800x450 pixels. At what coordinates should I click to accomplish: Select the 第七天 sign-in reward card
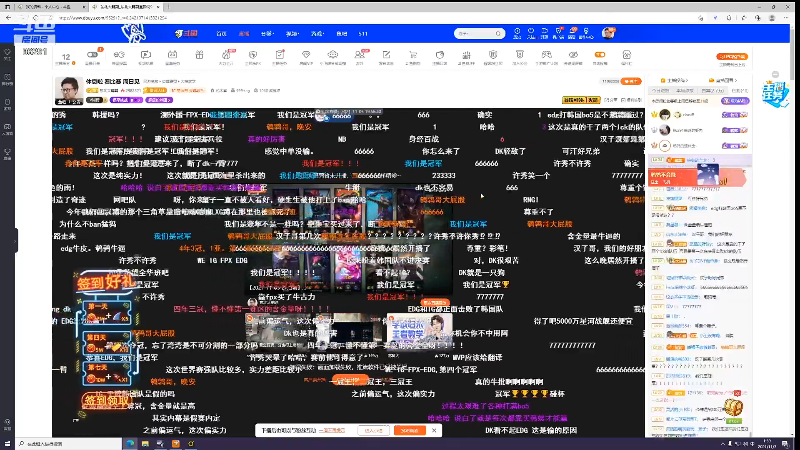coord(108,374)
